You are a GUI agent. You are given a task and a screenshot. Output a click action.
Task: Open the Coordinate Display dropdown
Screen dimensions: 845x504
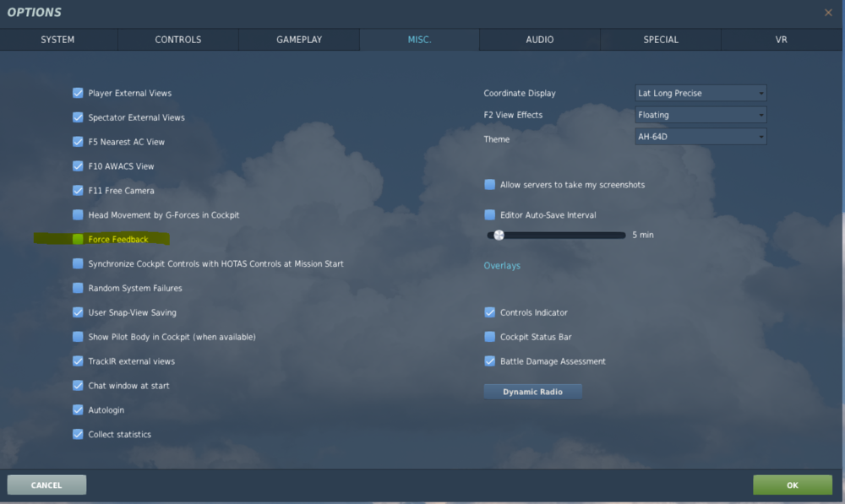click(x=700, y=93)
